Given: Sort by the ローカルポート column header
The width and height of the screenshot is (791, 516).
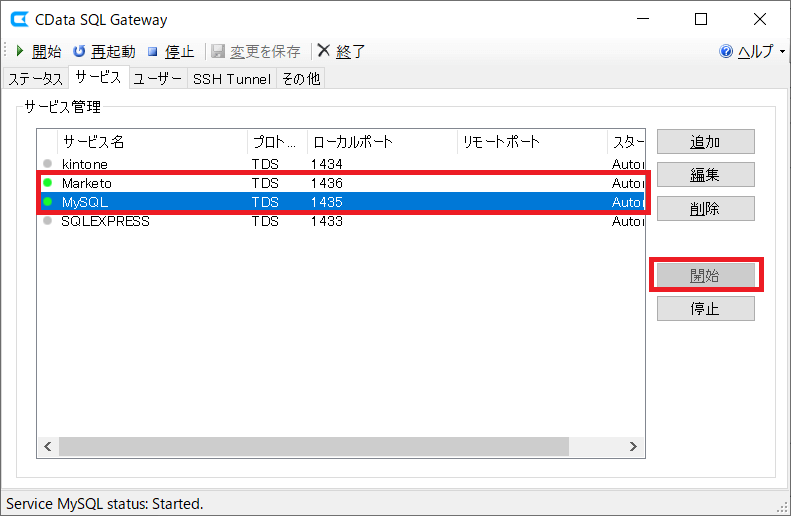Looking at the screenshot, I should [382, 142].
